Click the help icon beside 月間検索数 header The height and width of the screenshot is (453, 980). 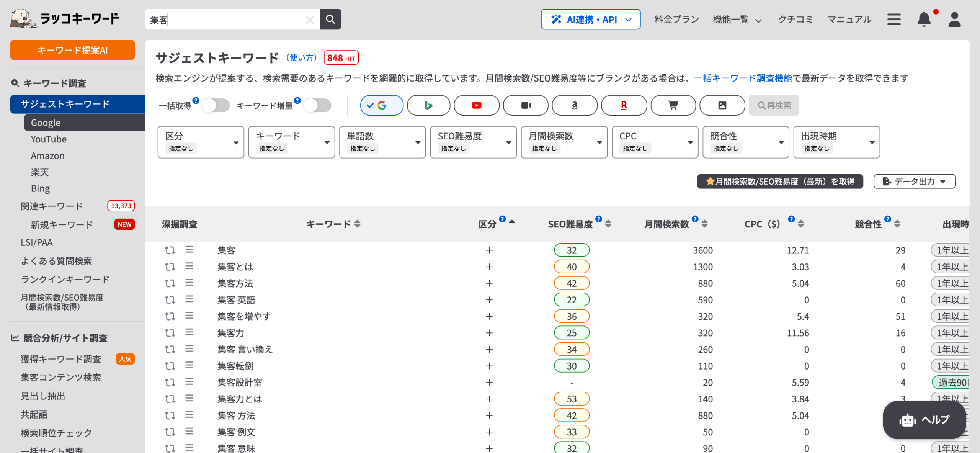click(x=695, y=219)
